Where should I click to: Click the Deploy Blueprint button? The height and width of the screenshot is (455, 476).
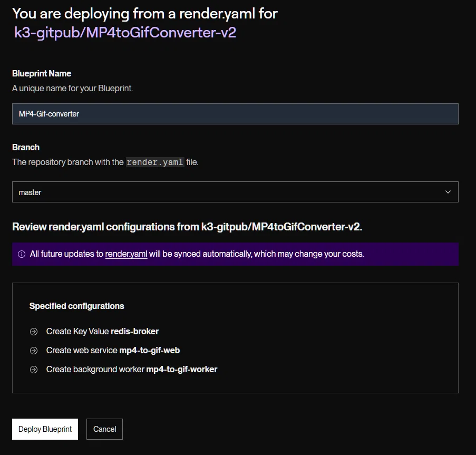pos(45,429)
